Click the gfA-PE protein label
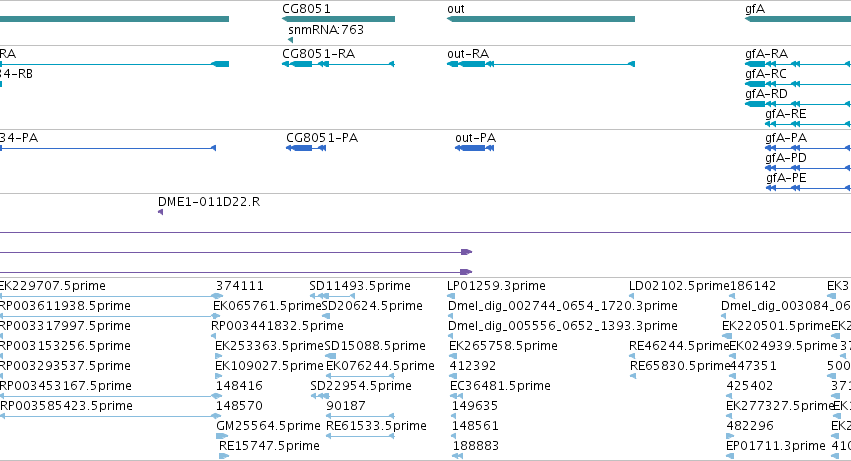The height and width of the screenshot is (461, 851). [786, 178]
